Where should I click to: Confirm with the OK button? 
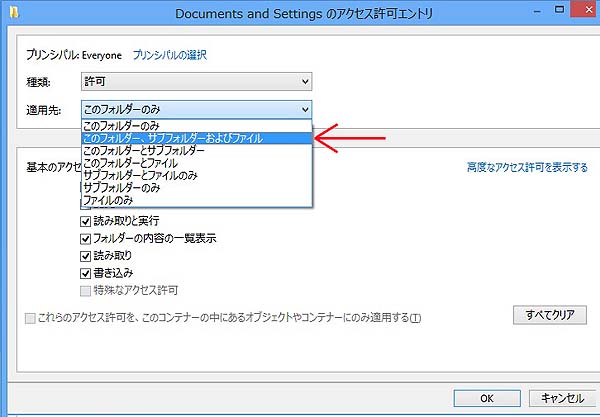486,397
